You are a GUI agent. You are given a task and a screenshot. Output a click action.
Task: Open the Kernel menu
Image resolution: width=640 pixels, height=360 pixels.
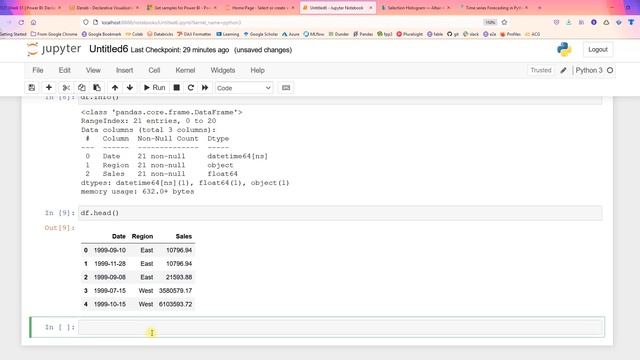pos(185,70)
